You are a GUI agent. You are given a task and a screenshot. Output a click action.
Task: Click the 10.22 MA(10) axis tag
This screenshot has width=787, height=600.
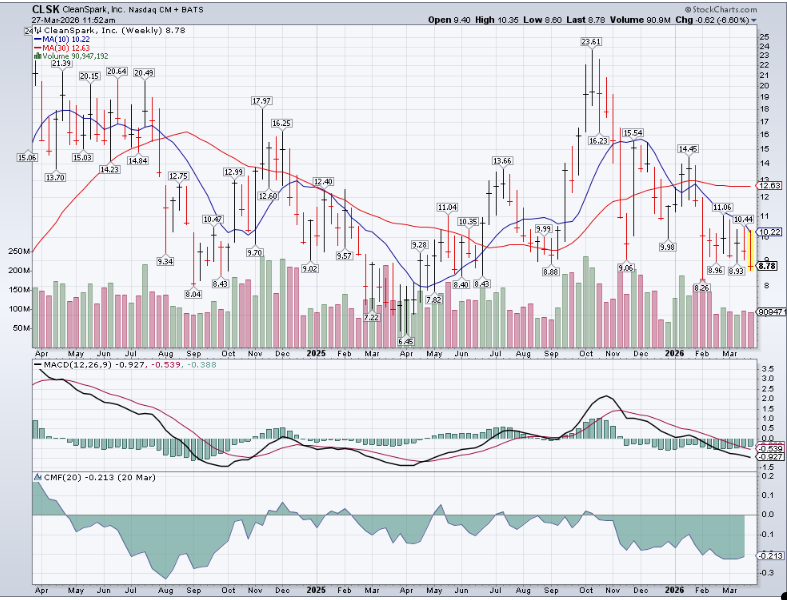click(x=769, y=232)
